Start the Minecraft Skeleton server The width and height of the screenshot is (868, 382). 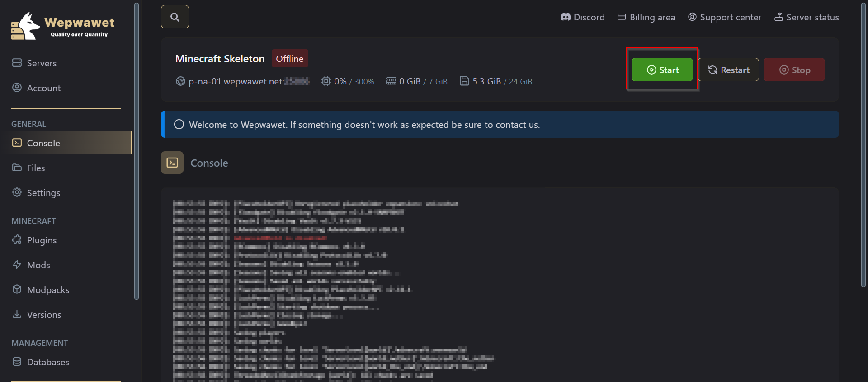tap(662, 70)
